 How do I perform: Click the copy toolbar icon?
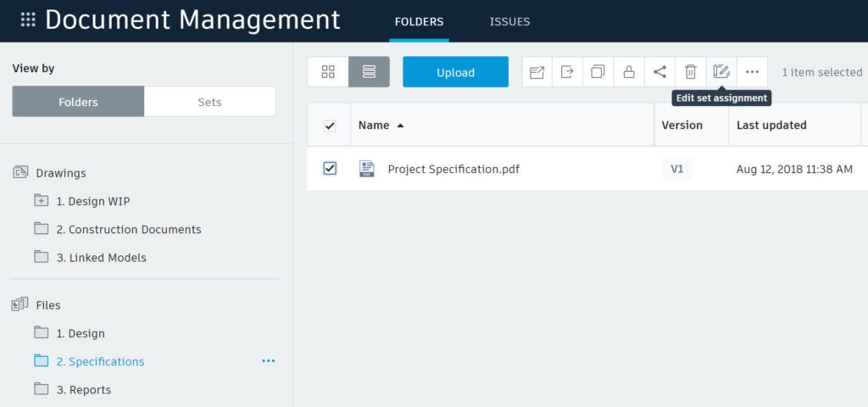598,72
